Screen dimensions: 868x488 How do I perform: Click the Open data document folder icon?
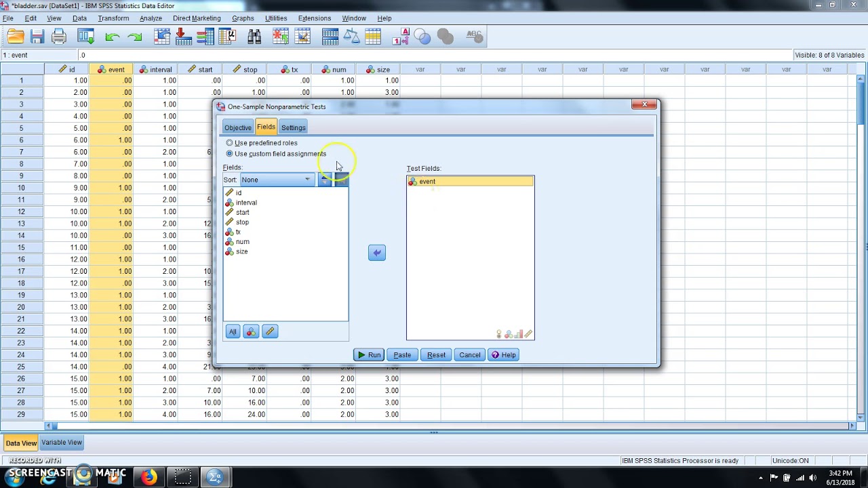[x=16, y=37]
